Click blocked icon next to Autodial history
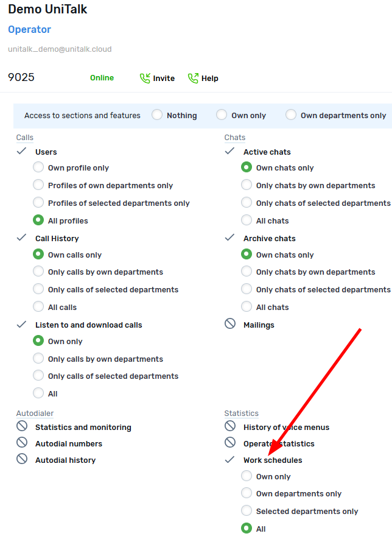392x539 pixels. click(x=22, y=459)
